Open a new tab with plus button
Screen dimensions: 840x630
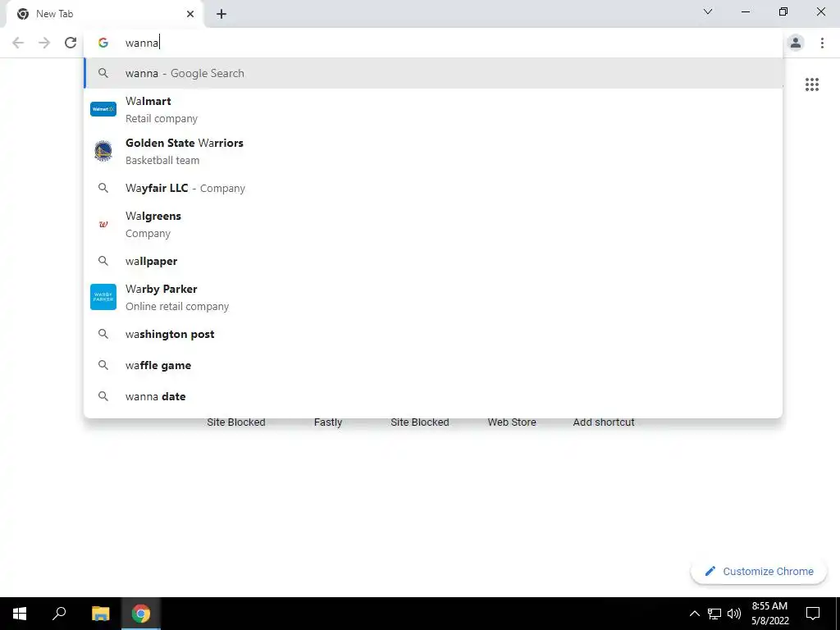tap(221, 14)
